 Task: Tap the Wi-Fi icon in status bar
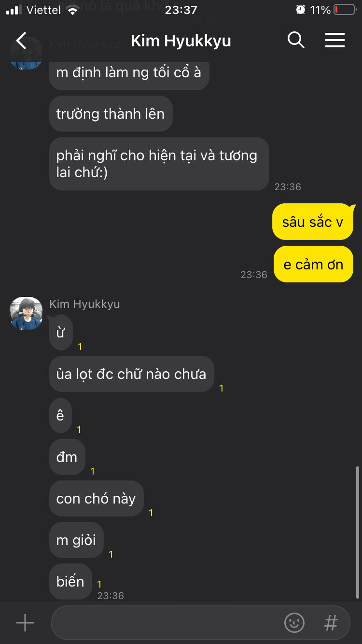click(x=73, y=10)
